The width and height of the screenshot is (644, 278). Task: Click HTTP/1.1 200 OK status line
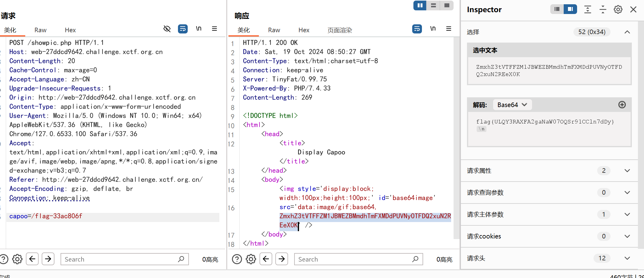click(270, 43)
